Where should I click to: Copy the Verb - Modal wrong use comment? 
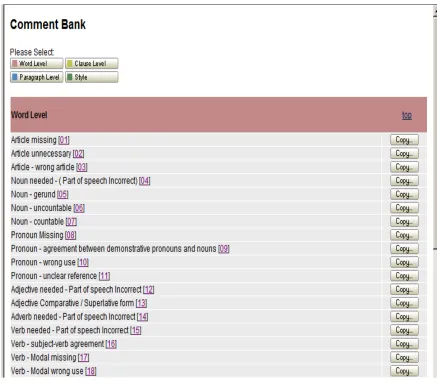point(404,371)
